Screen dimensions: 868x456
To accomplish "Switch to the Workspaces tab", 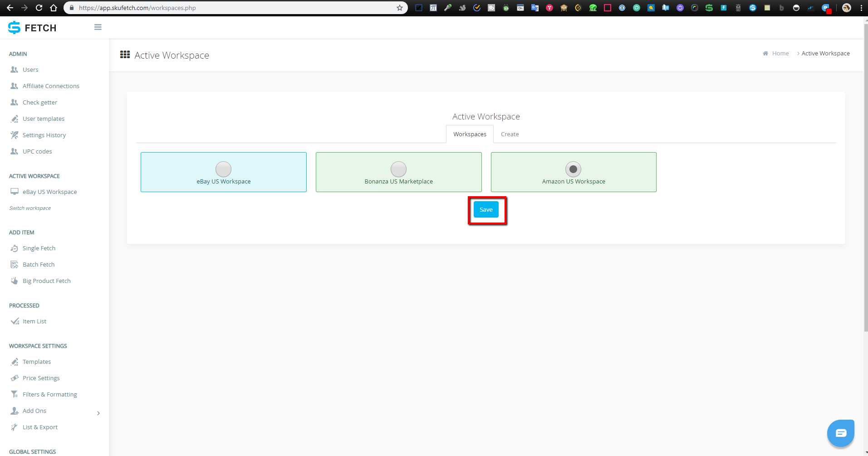I will point(470,134).
